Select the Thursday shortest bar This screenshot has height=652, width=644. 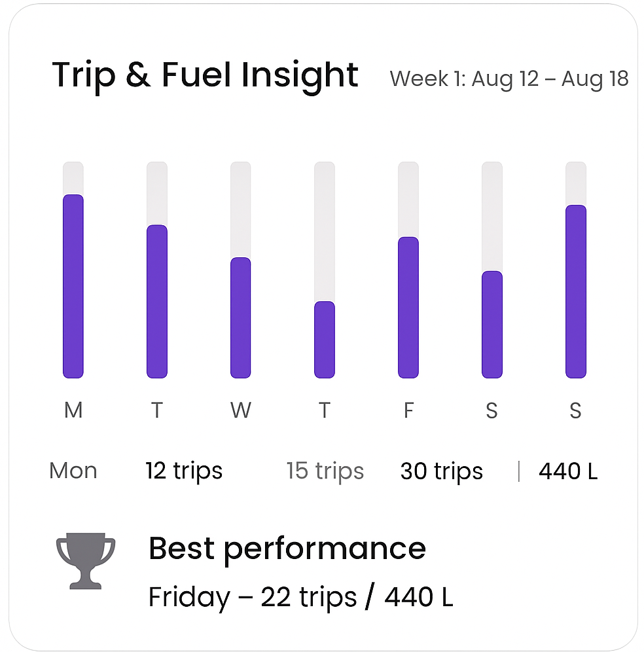tap(325, 339)
